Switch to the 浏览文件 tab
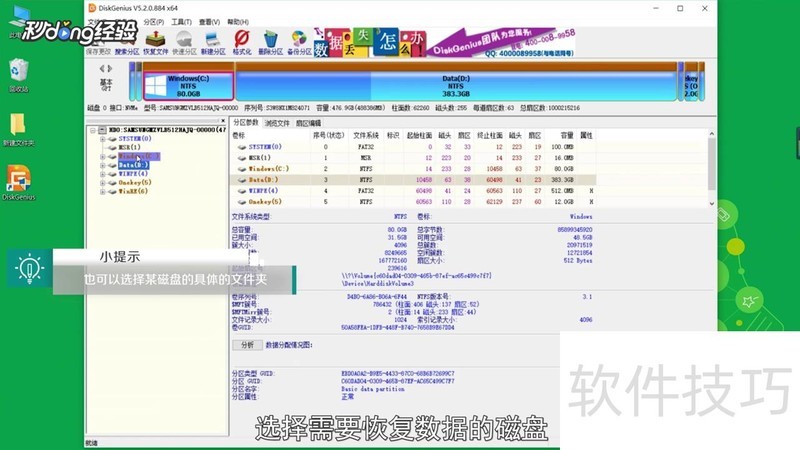Screen dimensions: 800x450 277,123
